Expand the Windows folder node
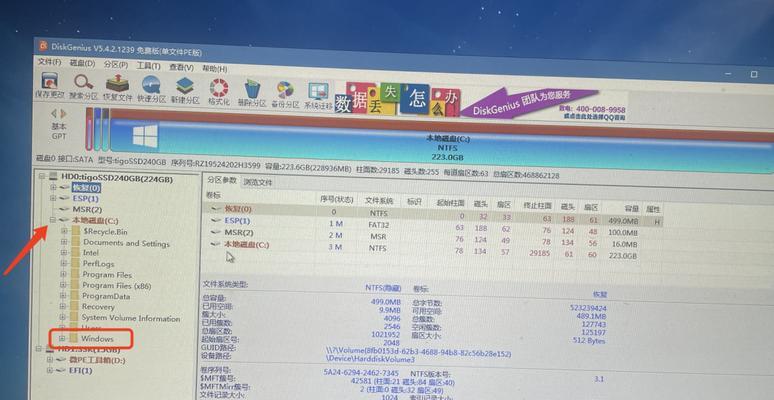The image size is (774, 400). [62, 339]
